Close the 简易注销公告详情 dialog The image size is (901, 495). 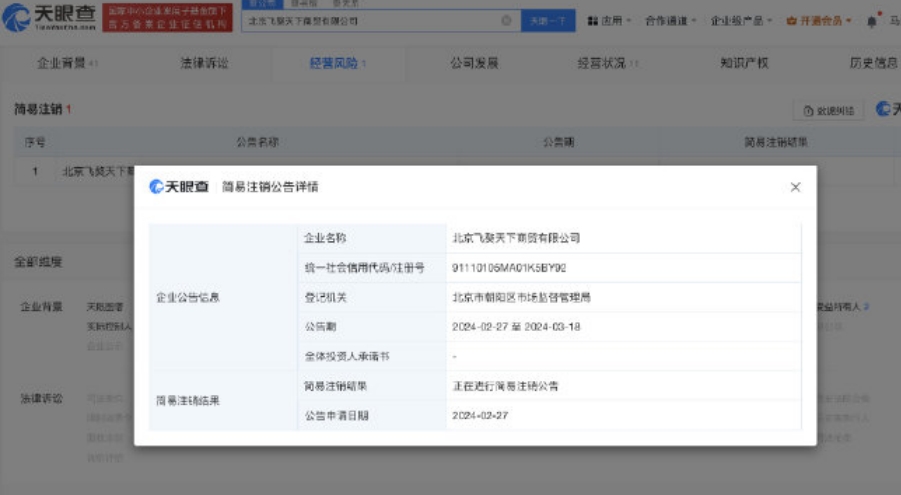click(x=795, y=187)
